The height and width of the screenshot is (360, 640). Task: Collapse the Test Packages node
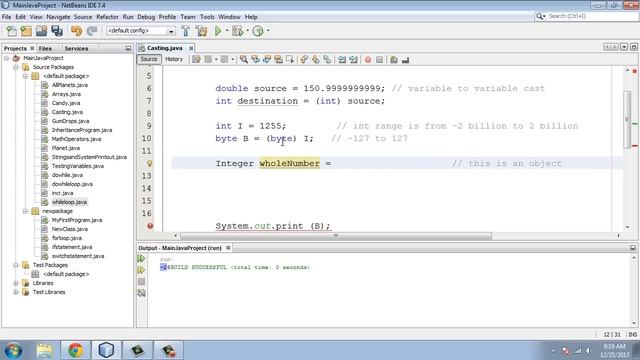pyautogui.click(x=16, y=265)
